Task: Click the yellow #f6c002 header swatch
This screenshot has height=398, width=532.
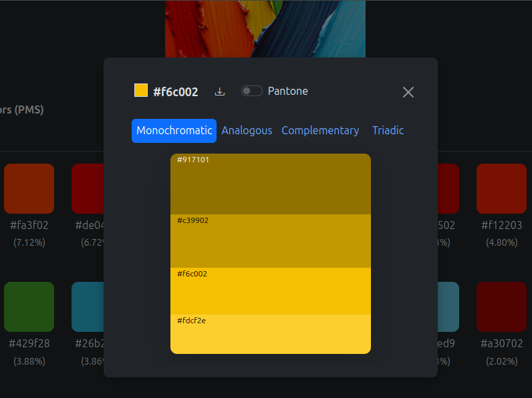Action: [x=141, y=90]
